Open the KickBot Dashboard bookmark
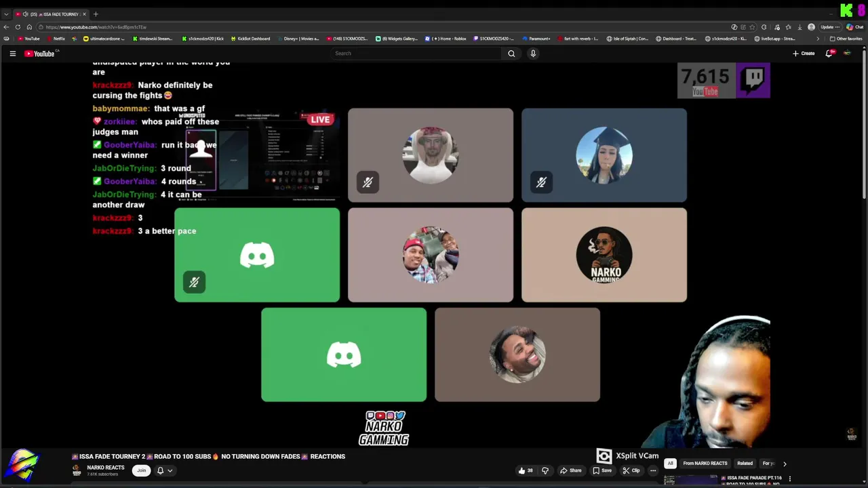 coord(250,39)
